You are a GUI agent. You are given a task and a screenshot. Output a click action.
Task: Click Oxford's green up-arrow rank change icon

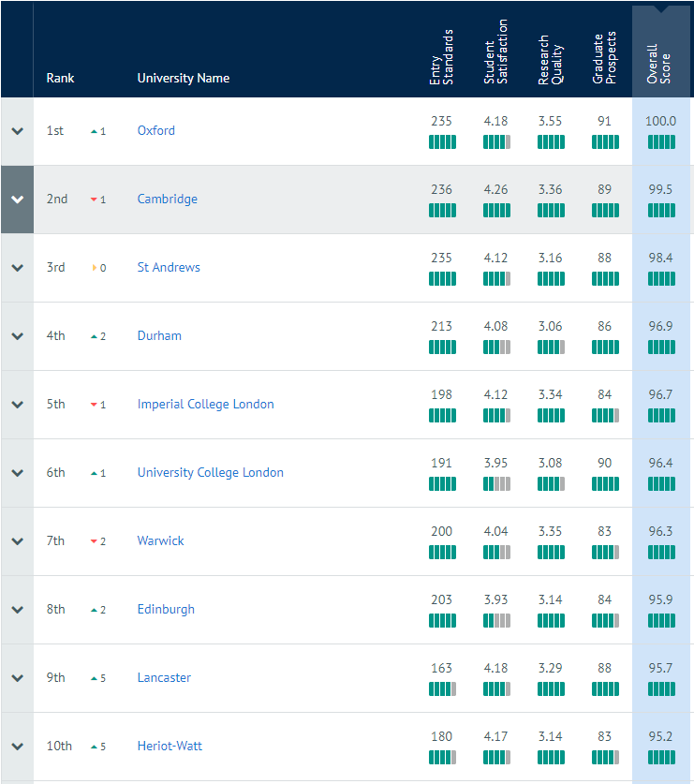tap(94, 131)
